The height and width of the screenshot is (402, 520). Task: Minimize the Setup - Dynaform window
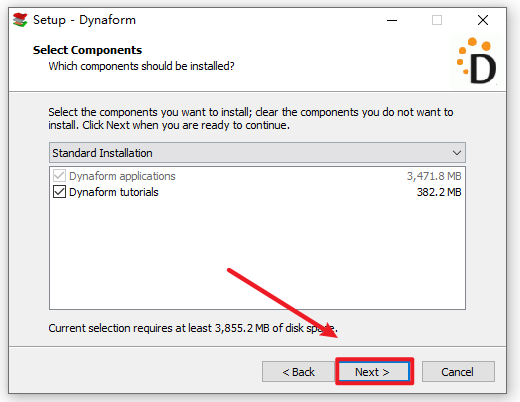click(392, 20)
